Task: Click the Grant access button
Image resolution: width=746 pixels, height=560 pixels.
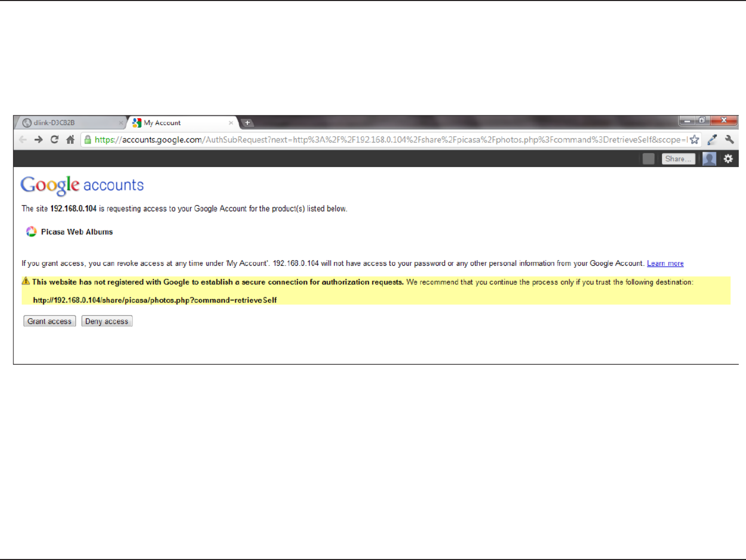Action: 50,321
